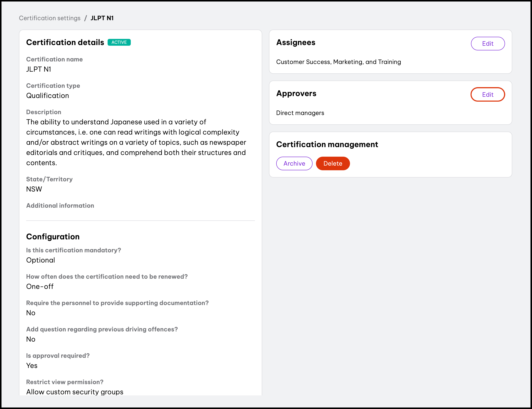This screenshot has width=532, height=409.
Task: Click Customer Success, Marketing, and Training text
Action: click(x=339, y=62)
